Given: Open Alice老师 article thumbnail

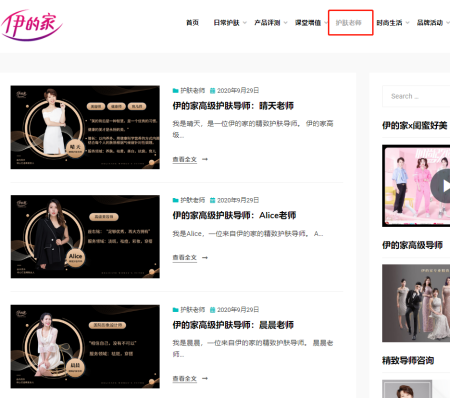Looking at the screenshot, I should (85, 237).
